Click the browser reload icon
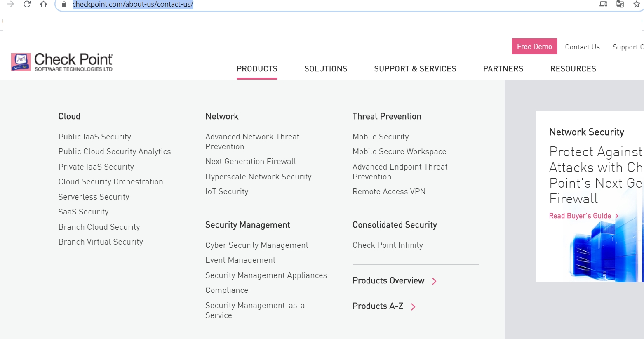This screenshot has width=644, height=339. (27, 5)
